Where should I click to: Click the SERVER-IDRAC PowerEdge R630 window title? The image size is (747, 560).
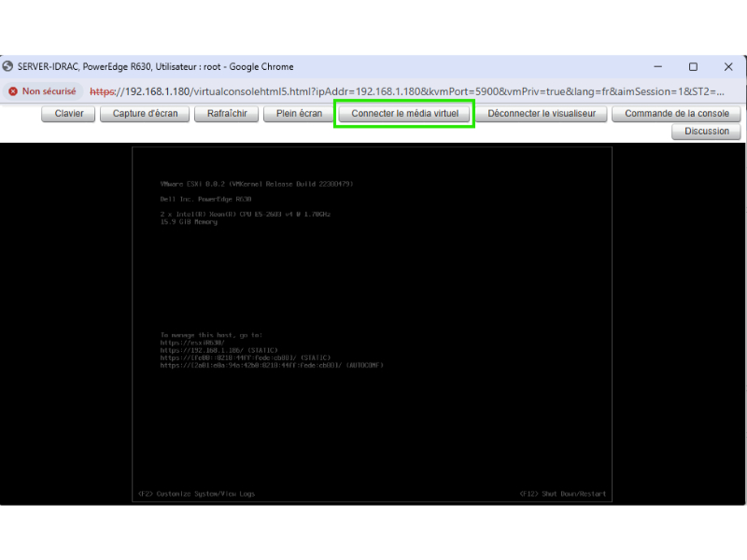pos(155,67)
